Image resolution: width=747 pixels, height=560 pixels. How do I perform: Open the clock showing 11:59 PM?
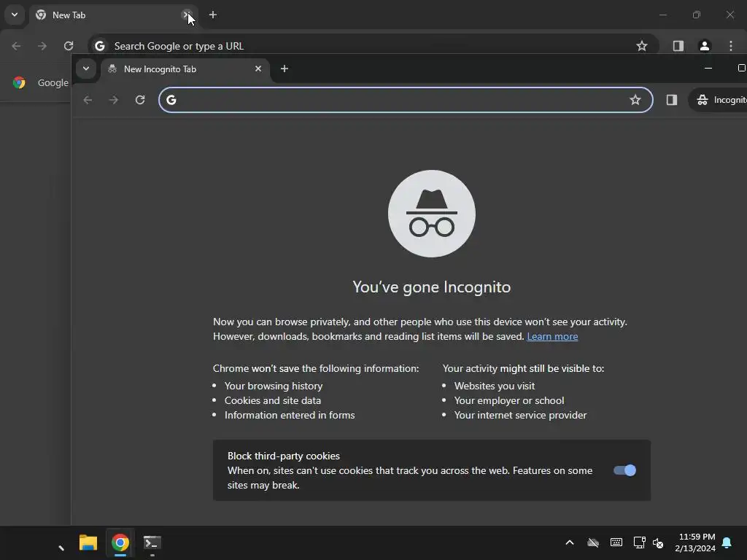(x=695, y=542)
